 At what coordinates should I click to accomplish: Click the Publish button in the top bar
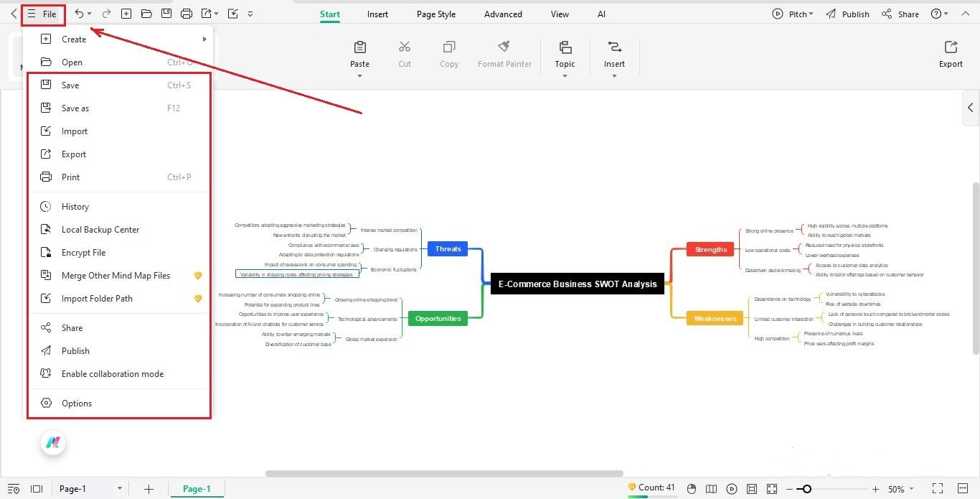847,14
